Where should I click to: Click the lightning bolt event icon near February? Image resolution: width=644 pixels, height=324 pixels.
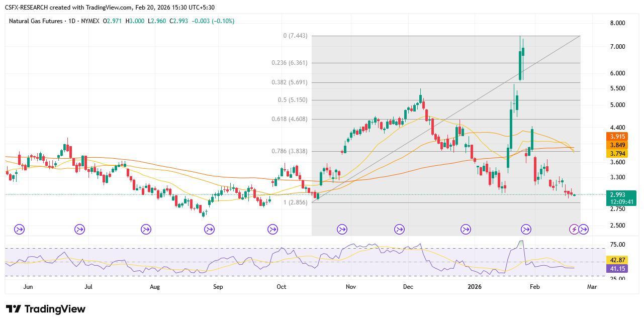tap(573, 230)
